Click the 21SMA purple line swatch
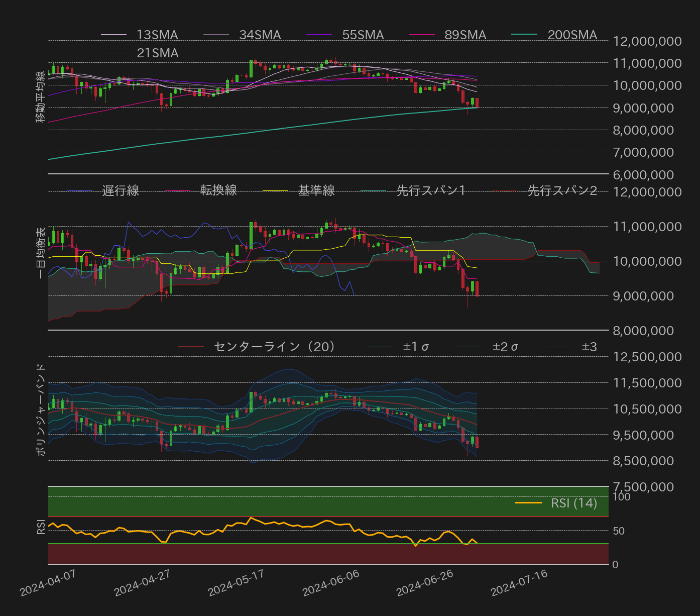This screenshot has width=700, height=616. click(114, 52)
